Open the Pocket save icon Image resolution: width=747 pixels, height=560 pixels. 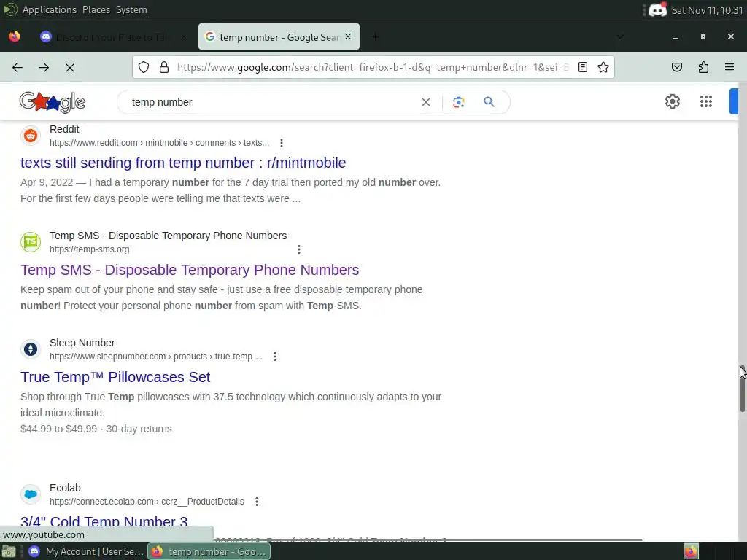coord(676,67)
